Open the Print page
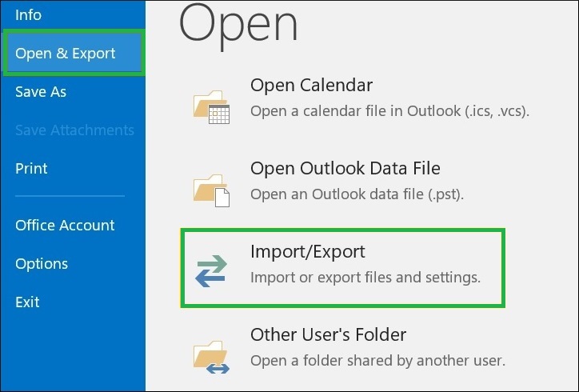Screen dimensions: 579x392 [31, 169]
